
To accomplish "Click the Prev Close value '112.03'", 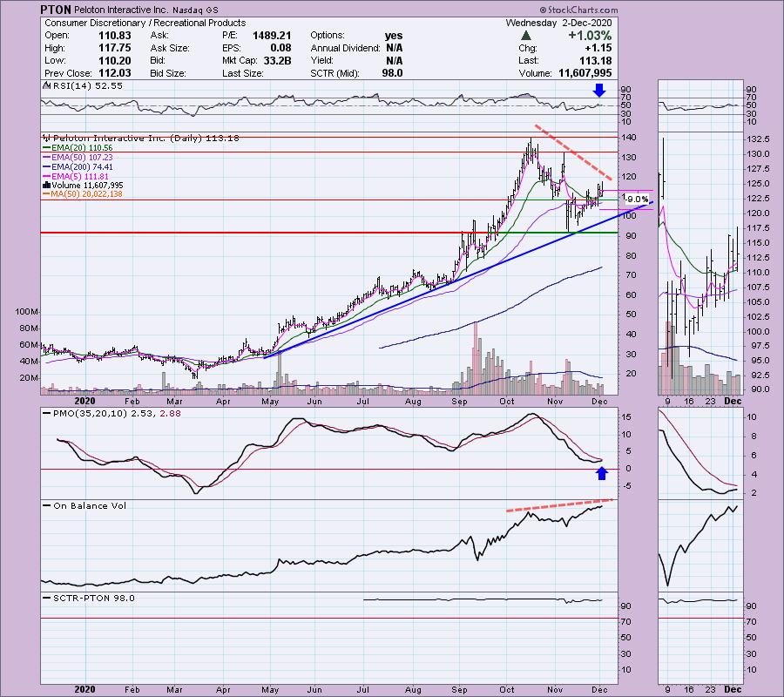I will click(x=115, y=73).
